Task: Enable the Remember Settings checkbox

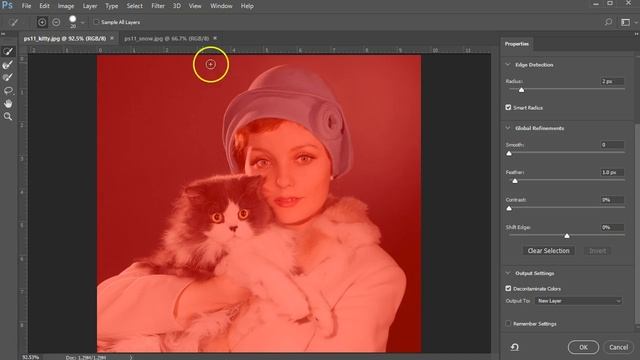Action: pos(508,323)
